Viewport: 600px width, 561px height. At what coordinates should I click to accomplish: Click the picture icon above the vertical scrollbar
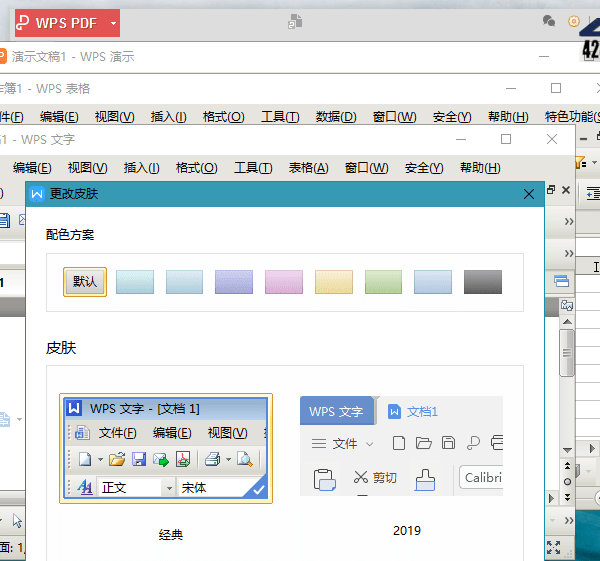567,305
